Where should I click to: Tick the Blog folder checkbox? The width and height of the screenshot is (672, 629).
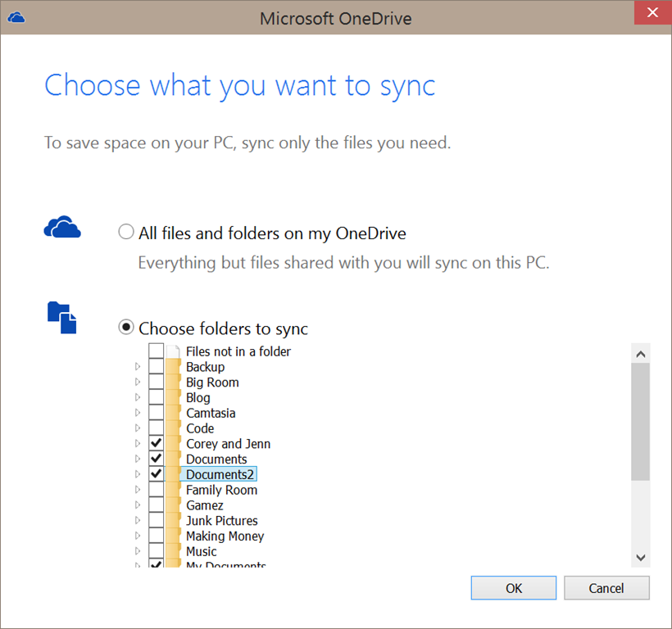156,397
